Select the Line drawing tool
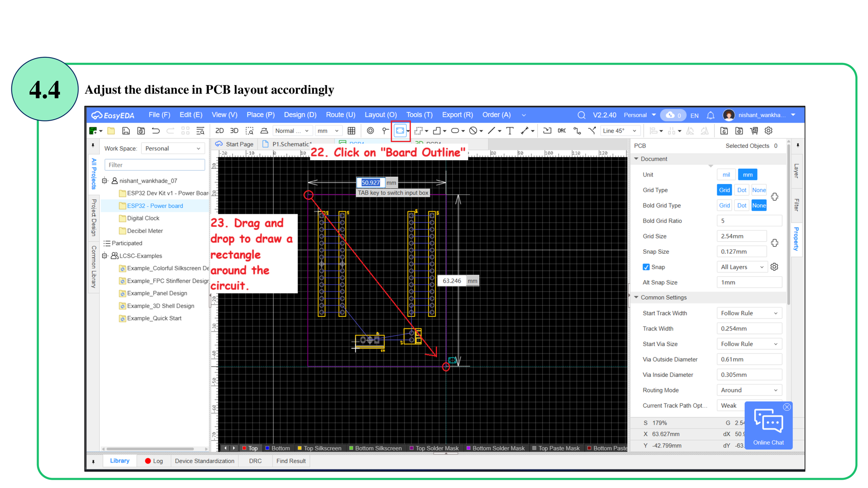Viewport: 868px width, 488px height. click(491, 131)
